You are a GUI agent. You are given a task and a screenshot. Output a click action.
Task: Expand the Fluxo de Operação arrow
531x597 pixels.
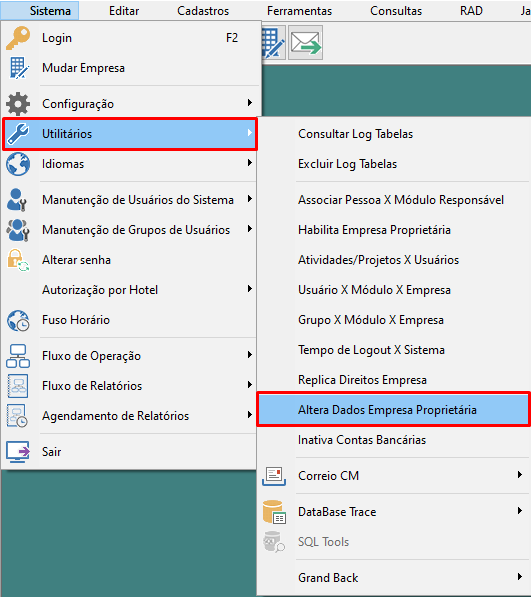click(x=249, y=355)
